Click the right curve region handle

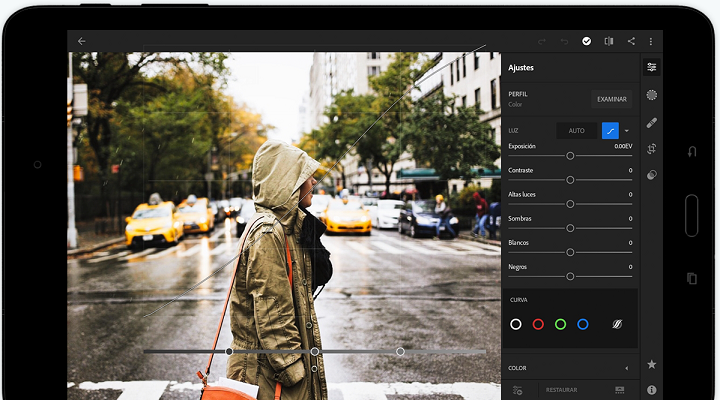click(400, 351)
